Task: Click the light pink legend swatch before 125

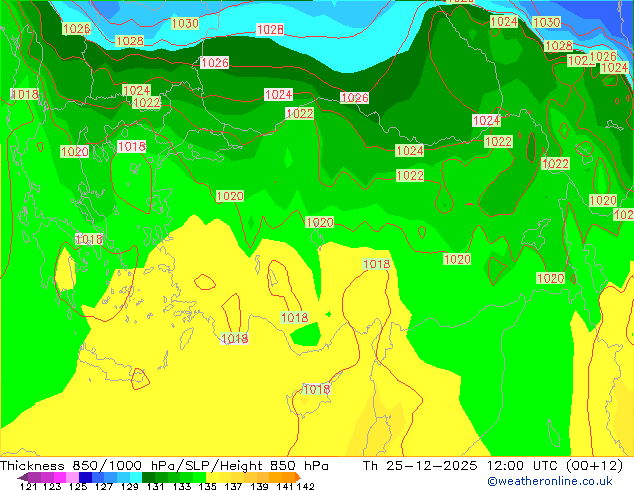Action: pyautogui.click(x=72, y=477)
